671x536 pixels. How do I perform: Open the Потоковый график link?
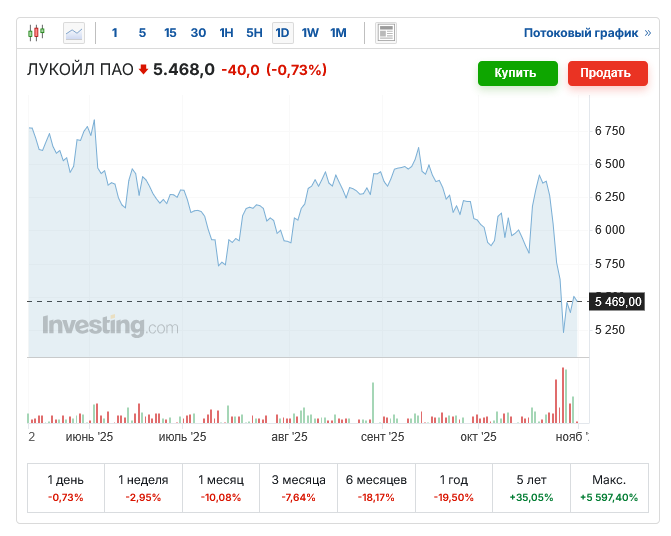pos(580,33)
